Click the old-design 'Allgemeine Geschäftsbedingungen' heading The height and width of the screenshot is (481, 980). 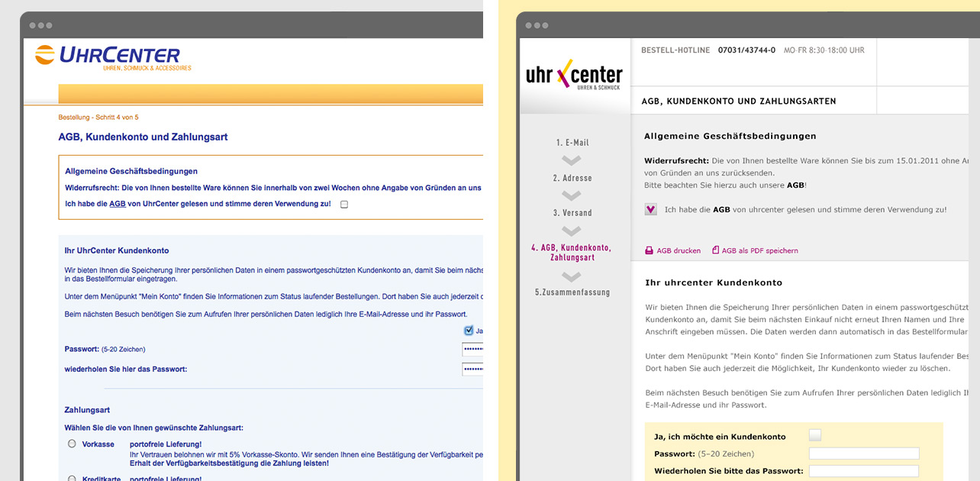coord(131,171)
